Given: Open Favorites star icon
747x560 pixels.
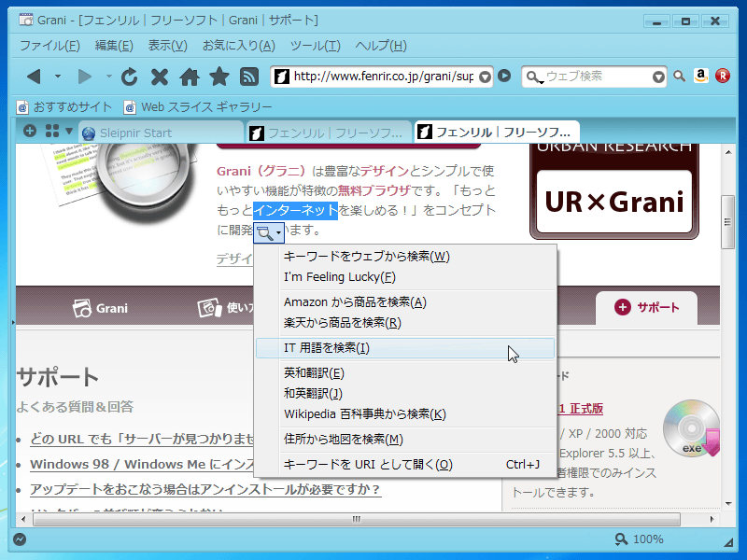Looking at the screenshot, I should (x=219, y=77).
